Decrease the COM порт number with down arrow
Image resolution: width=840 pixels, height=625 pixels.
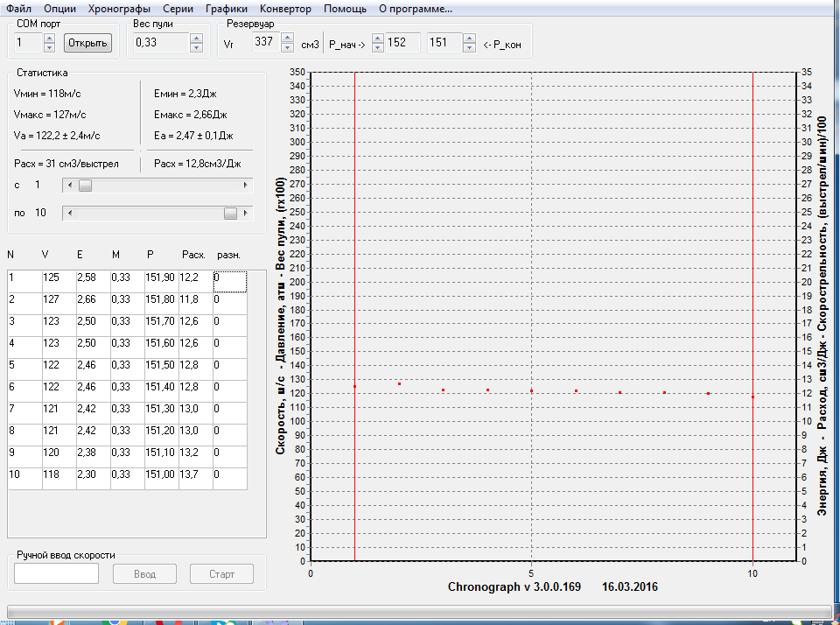(x=49, y=47)
